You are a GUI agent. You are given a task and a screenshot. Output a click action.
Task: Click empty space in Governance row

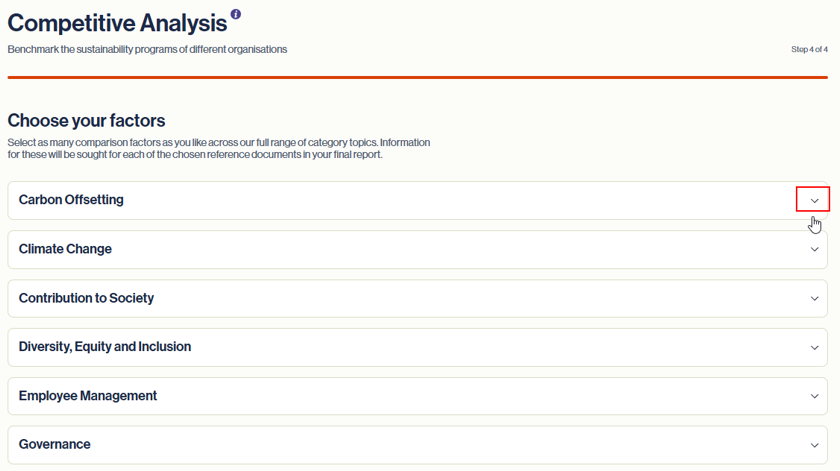tap(429, 445)
